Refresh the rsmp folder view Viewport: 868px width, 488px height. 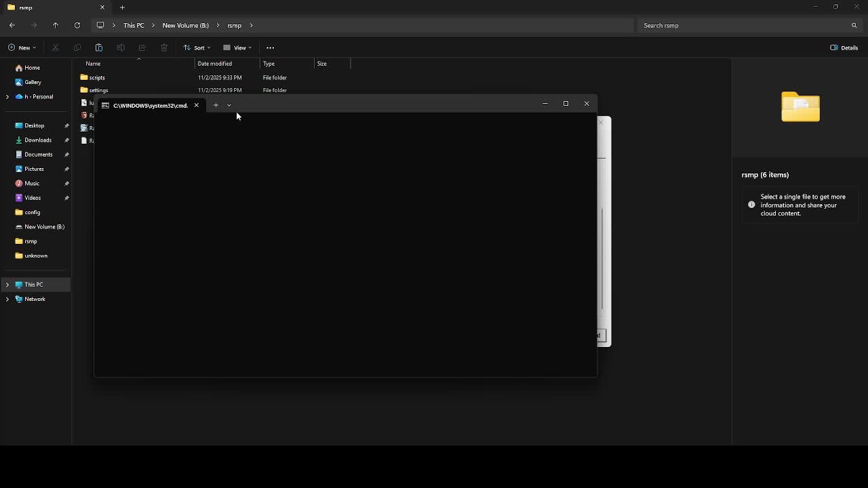[77, 25]
